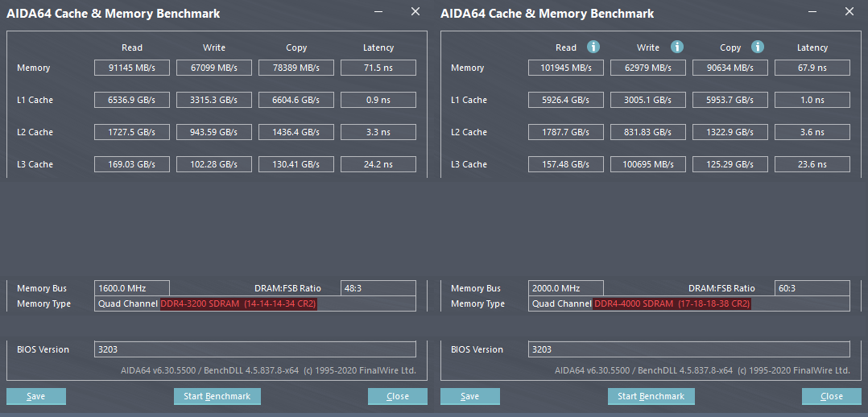
Task: Select L3 Cache Copy 130.41 GB/s
Action: [296, 164]
